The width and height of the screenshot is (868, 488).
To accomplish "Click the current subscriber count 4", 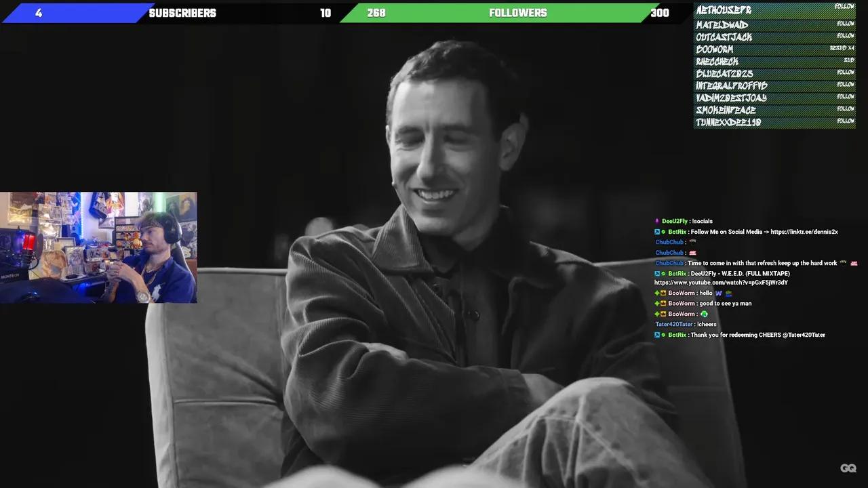I will 39,13.
